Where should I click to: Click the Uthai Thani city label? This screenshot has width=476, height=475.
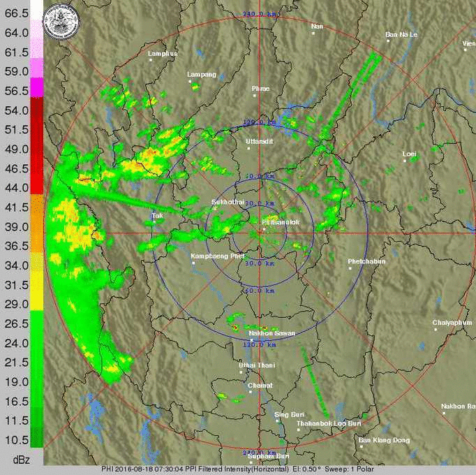256,365
